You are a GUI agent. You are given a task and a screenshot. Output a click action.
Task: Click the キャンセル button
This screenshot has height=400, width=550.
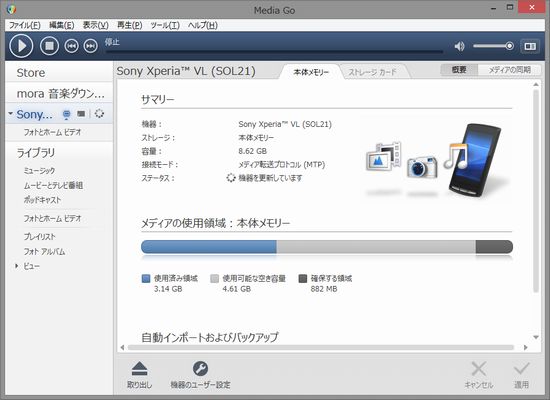tap(479, 375)
